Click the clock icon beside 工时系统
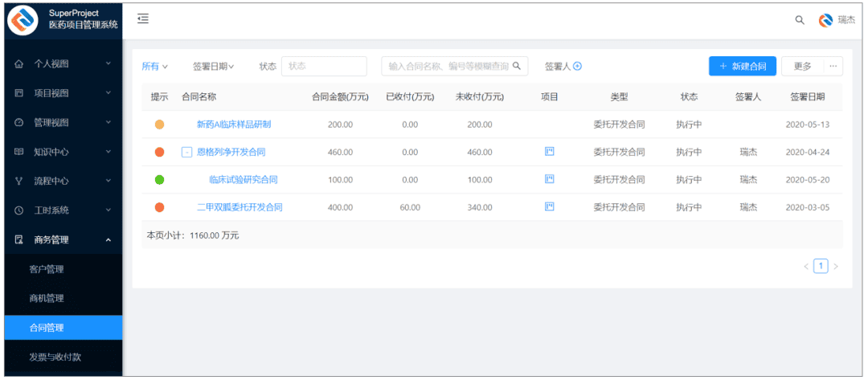 (x=18, y=210)
